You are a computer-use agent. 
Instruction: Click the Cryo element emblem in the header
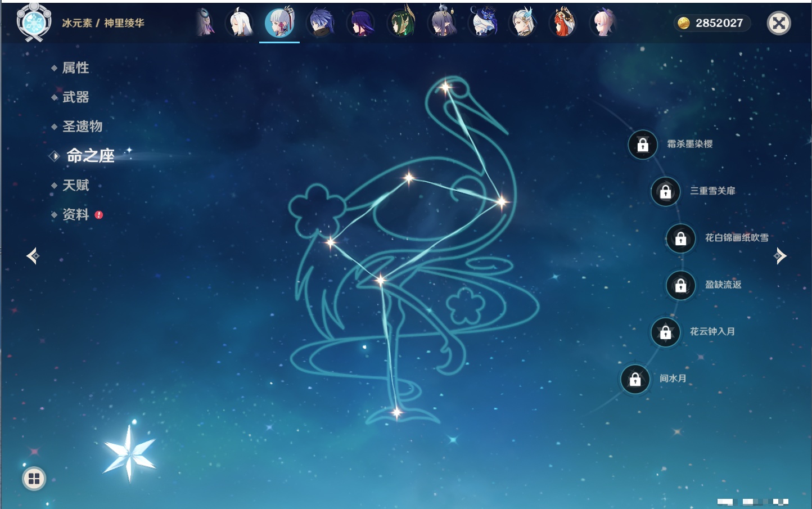pyautogui.click(x=34, y=23)
